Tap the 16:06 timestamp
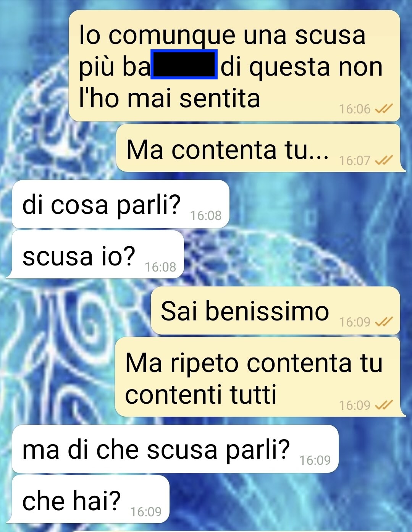The image size is (412, 532). point(355,109)
